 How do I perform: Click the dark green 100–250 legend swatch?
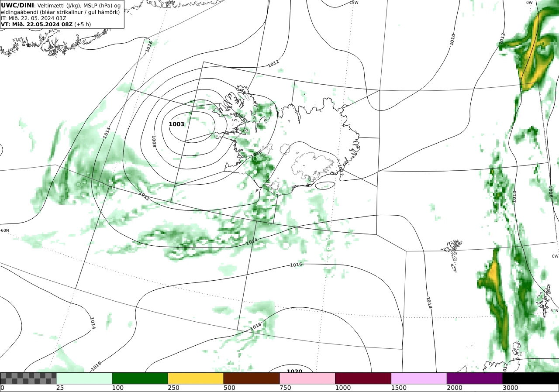(140, 378)
